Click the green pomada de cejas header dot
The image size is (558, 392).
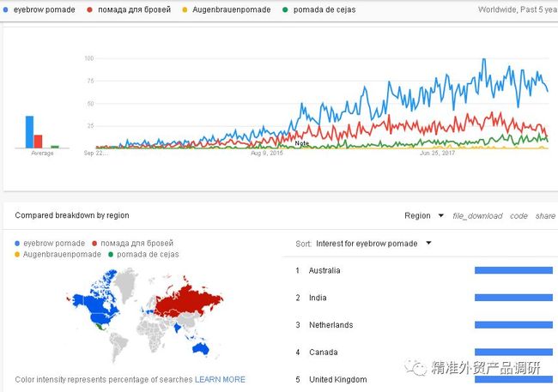click(x=285, y=10)
